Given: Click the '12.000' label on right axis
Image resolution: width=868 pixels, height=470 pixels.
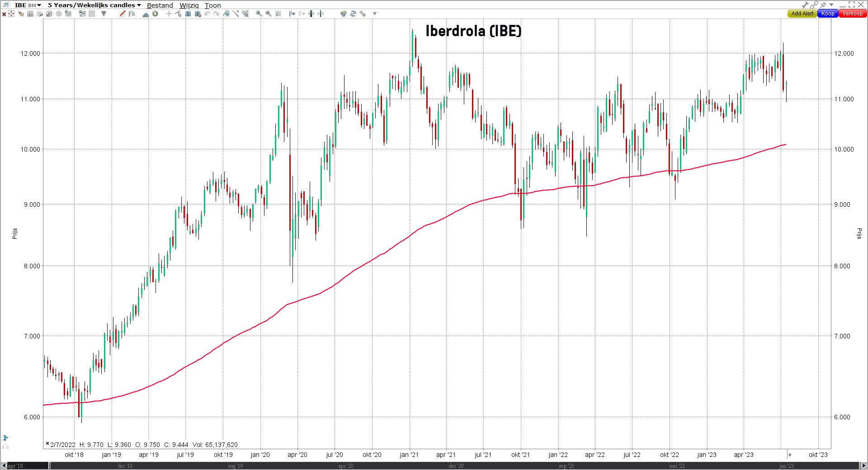Looking at the screenshot, I should pyautogui.click(x=844, y=53).
